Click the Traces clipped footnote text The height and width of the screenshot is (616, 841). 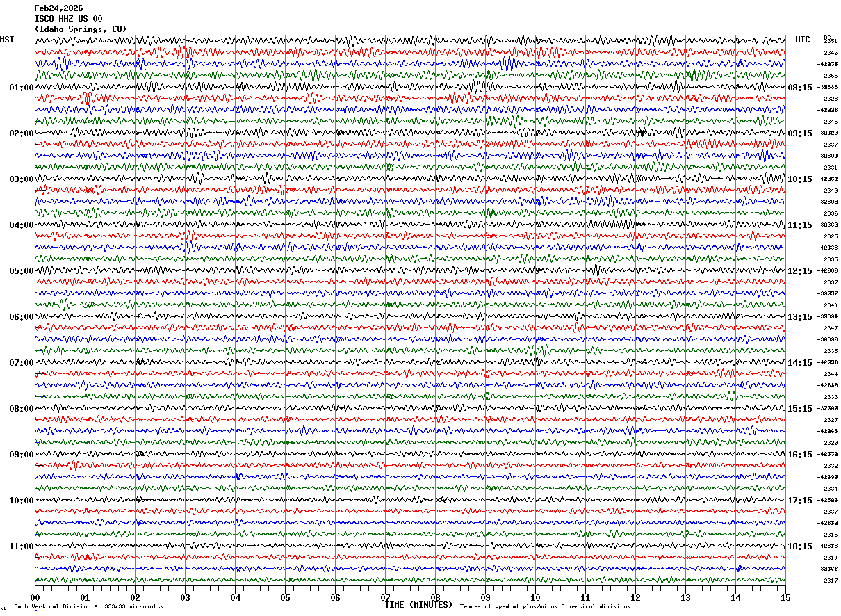pos(545,606)
